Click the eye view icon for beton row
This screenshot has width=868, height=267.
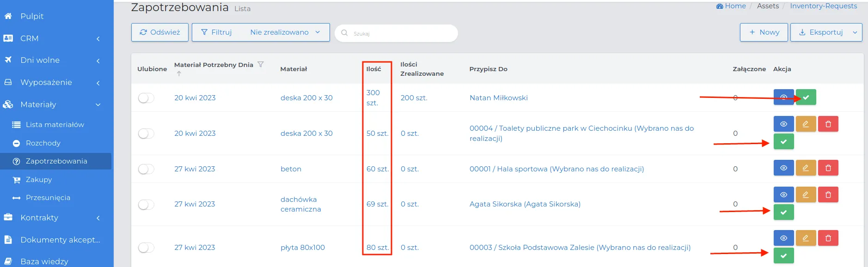click(x=783, y=168)
